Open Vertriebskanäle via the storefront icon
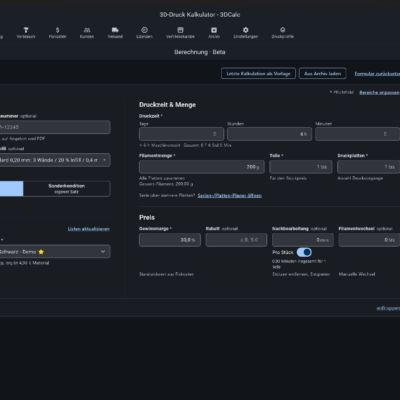400x400 pixels. (x=180, y=30)
